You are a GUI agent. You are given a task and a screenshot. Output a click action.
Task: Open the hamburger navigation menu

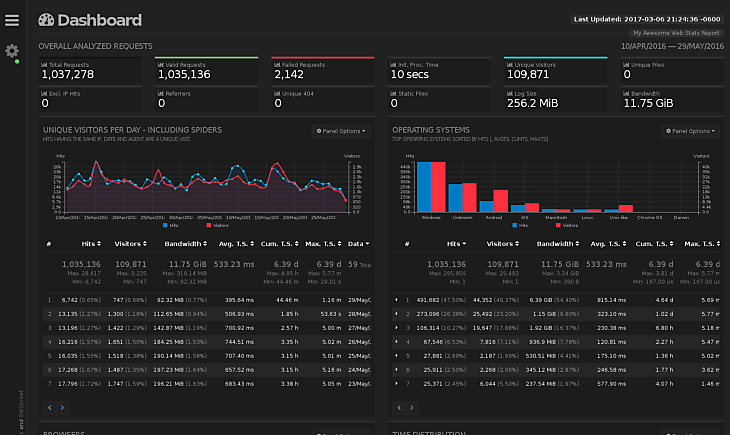(x=12, y=20)
